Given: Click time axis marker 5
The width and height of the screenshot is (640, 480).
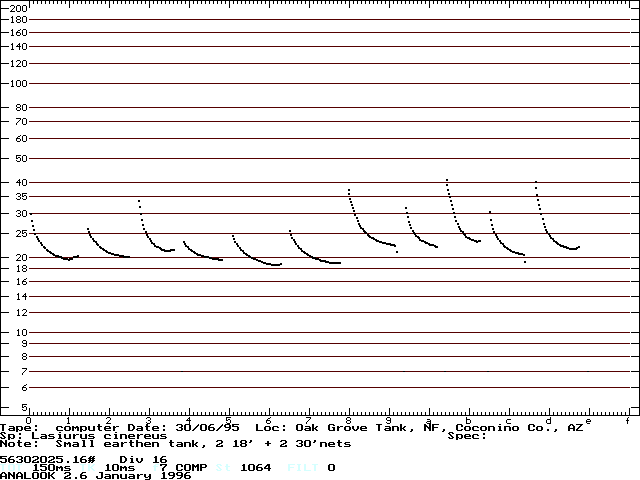Looking at the screenshot, I should click(228, 420).
